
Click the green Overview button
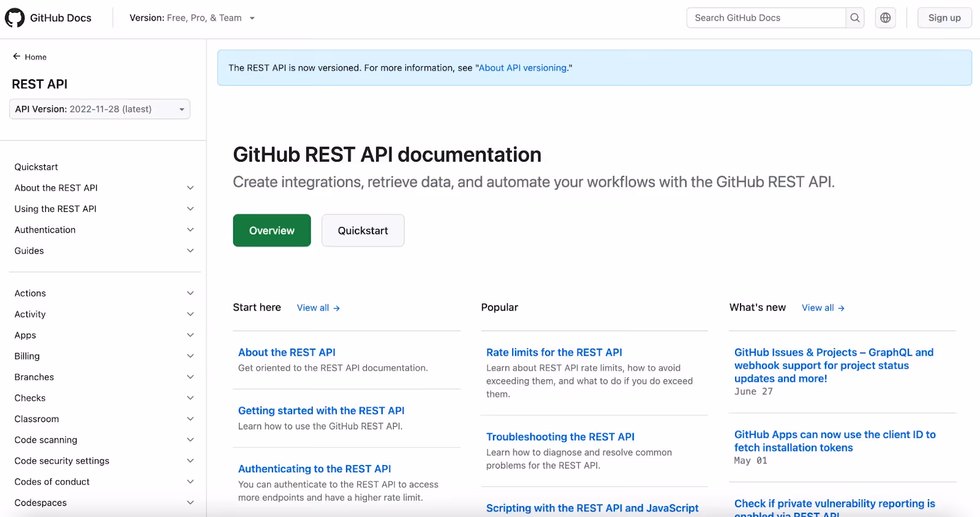[272, 230]
